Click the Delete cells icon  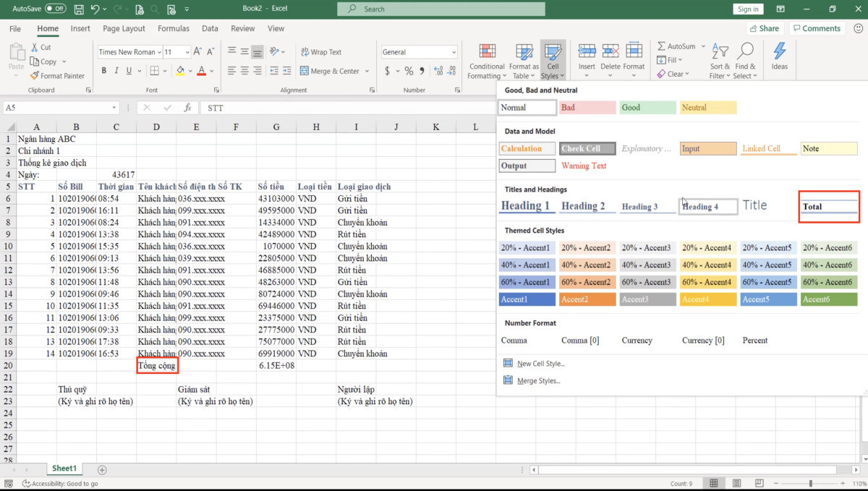(610, 51)
